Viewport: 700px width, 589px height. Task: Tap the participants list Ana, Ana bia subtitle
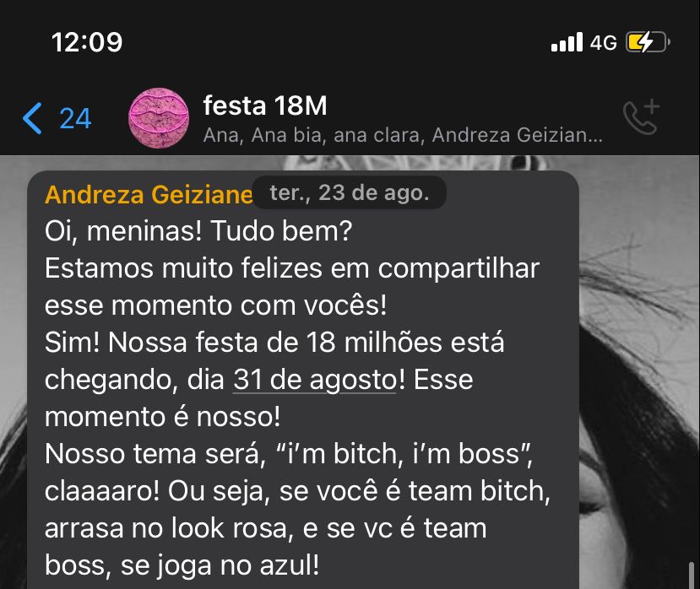(x=403, y=135)
